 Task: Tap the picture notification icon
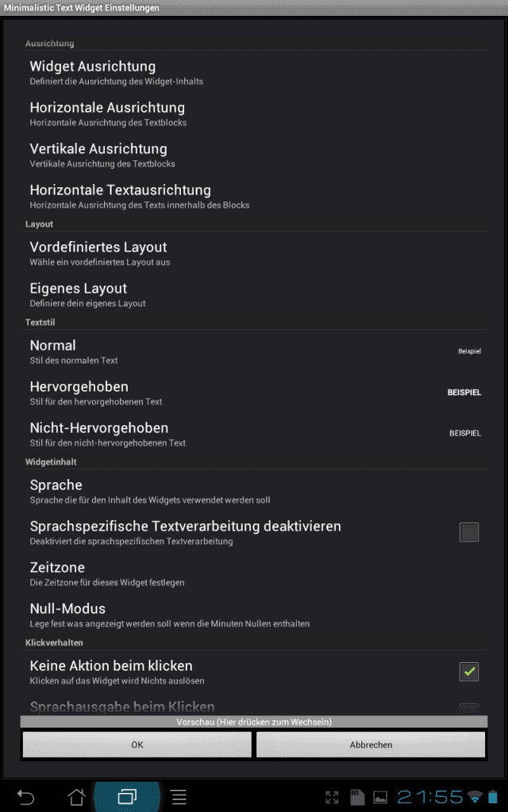[380, 798]
